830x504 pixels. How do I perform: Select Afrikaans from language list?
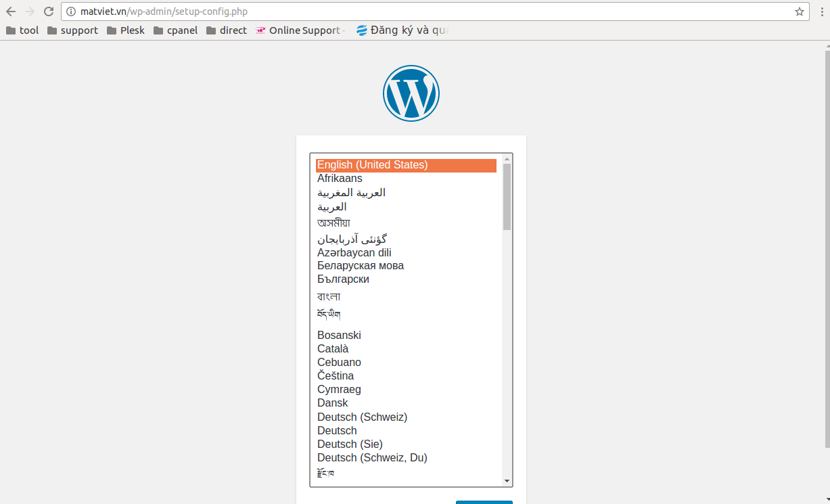click(406, 179)
